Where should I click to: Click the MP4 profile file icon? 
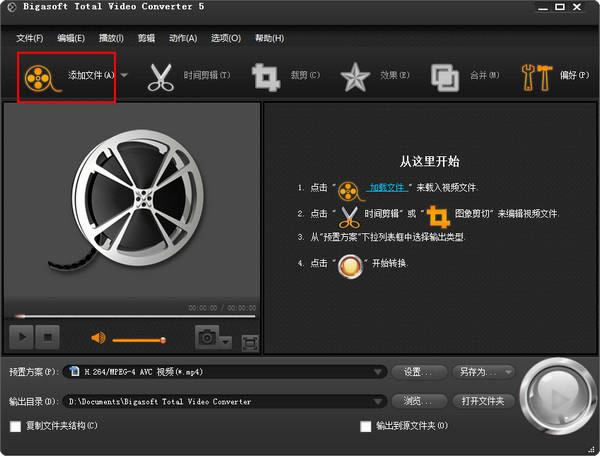click(74, 371)
